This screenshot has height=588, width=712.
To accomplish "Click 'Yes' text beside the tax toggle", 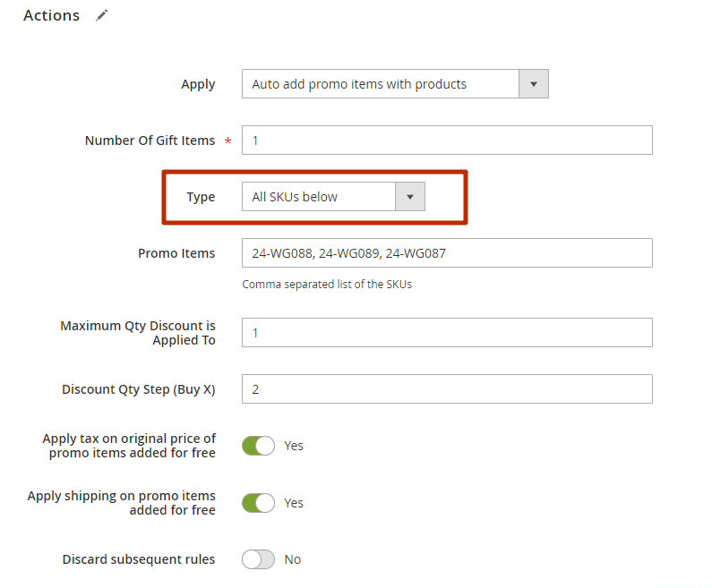I will 294,446.
